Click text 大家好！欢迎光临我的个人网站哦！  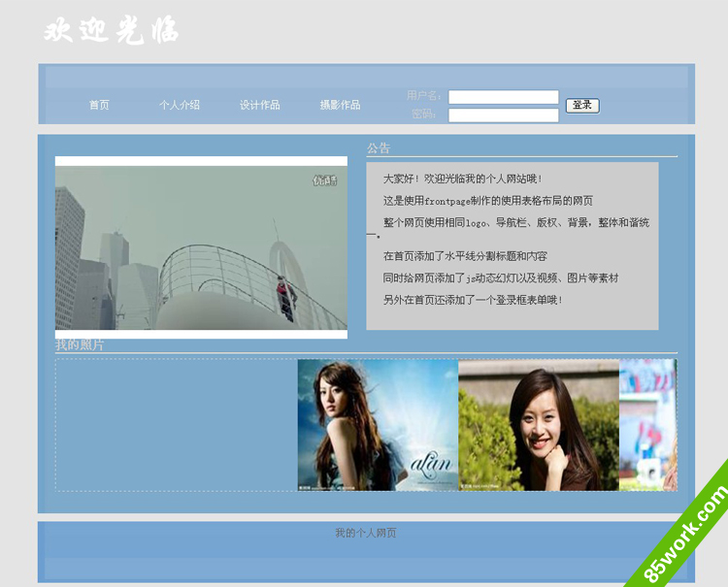463,179
